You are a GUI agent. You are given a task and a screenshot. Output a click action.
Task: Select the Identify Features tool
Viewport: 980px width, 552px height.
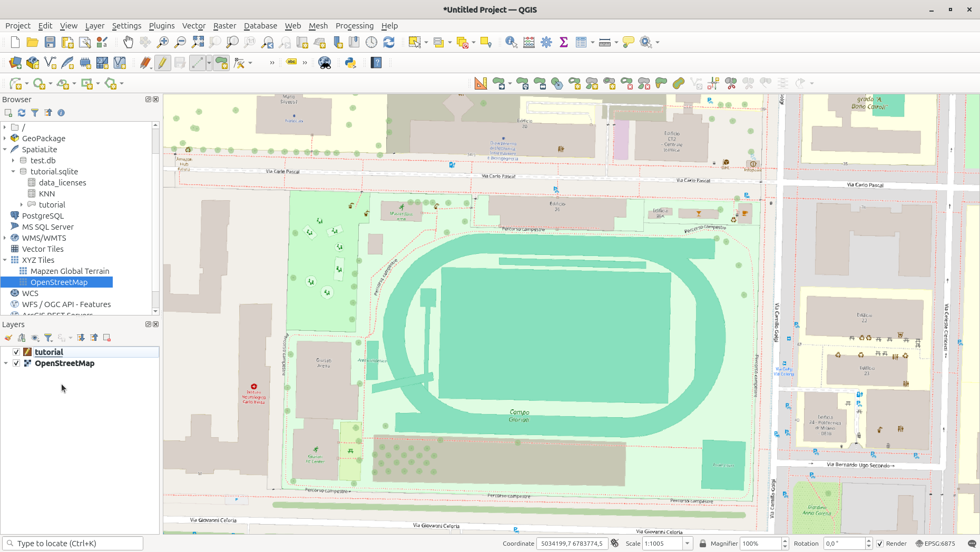(511, 42)
